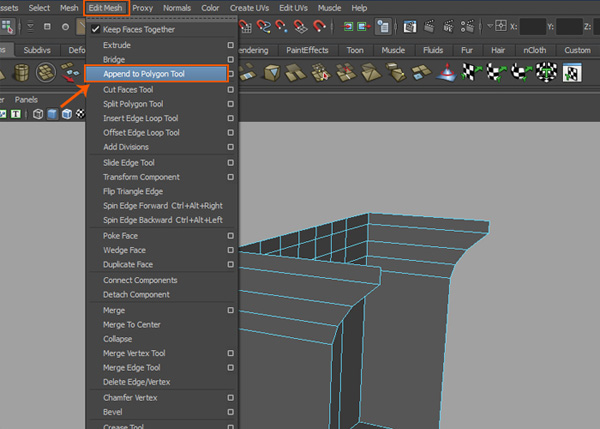Open the Edit Mesh menu in menu bar
This screenshot has width=600, height=429.
pos(106,8)
